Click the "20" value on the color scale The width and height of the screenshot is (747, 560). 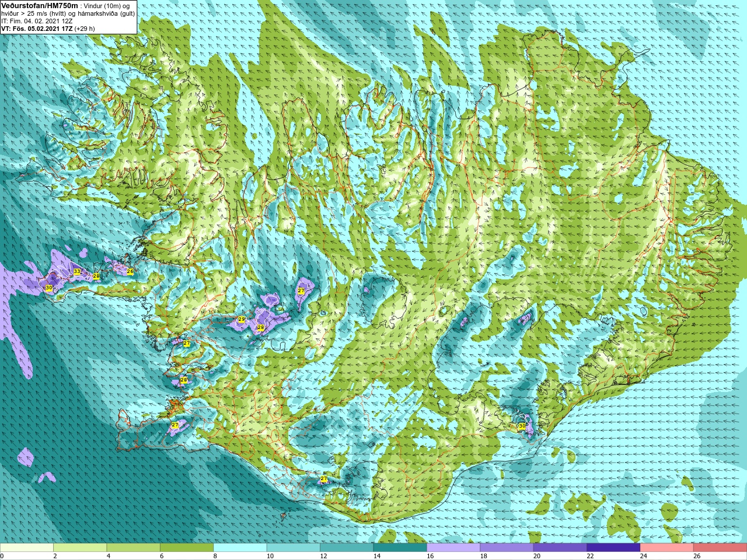(536, 556)
